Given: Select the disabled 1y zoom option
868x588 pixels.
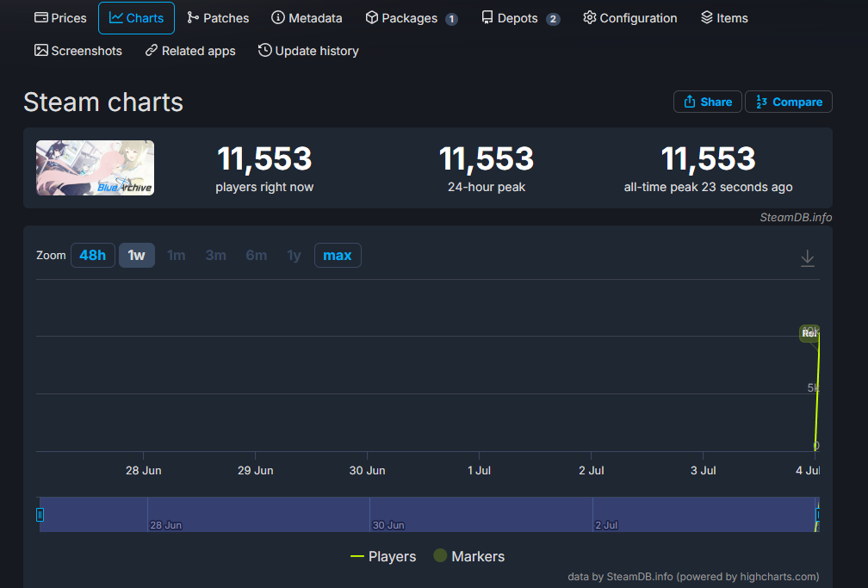Looking at the screenshot, I should click(294, 255).
